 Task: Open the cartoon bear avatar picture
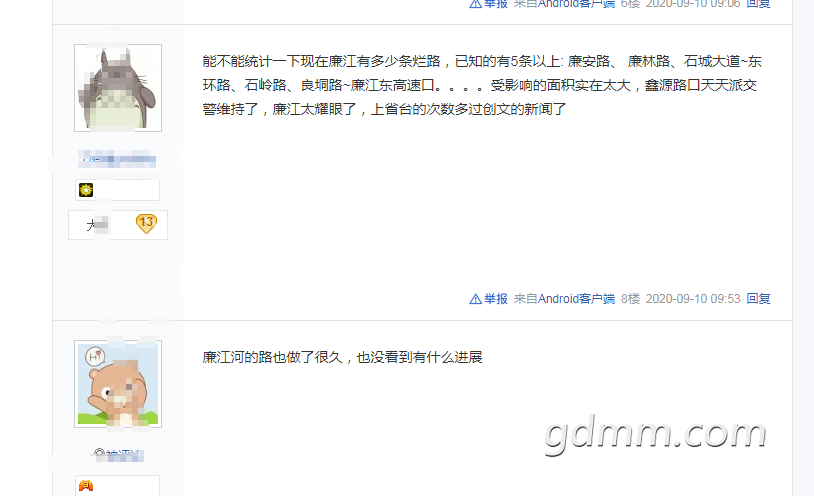pos(118,384)
